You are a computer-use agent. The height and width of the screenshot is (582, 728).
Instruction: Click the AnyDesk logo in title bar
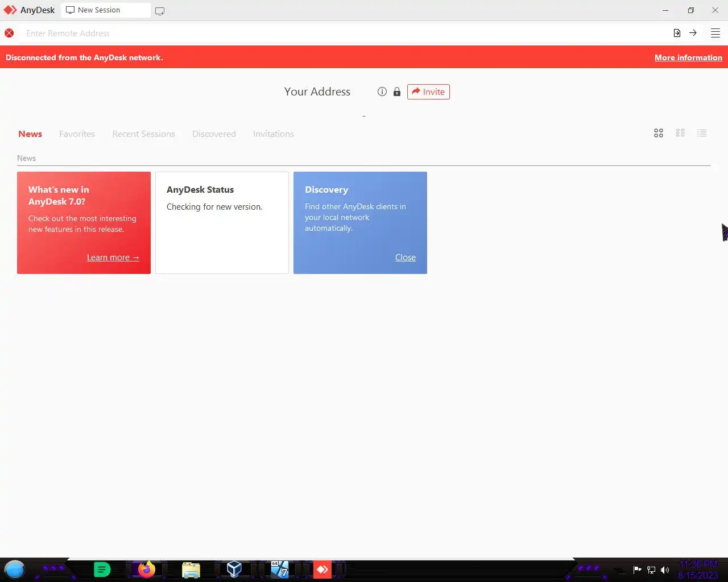(x=10, y=10)
